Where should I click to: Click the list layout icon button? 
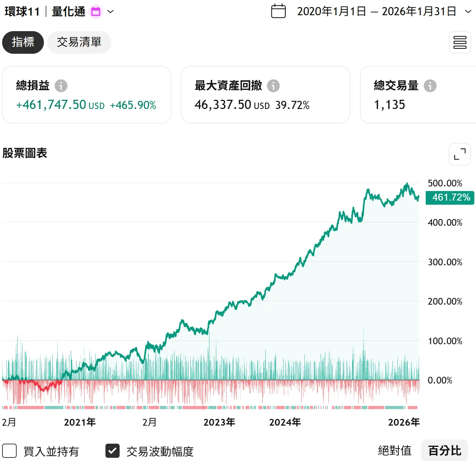pyautogui.click(x=460, y=42)
